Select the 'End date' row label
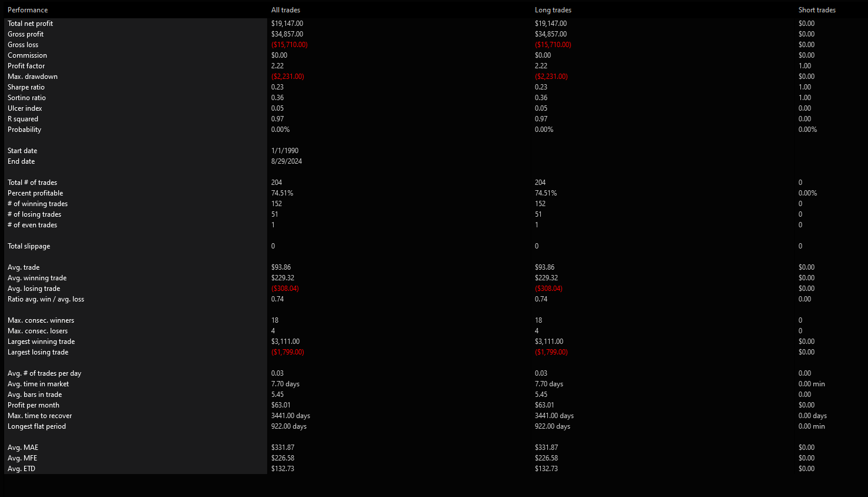This screenshot has width=868, height=497. pyautogui.click(x=21, y=161)
